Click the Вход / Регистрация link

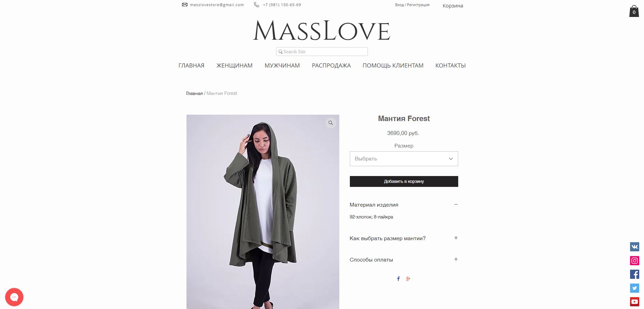click(412, 5)
